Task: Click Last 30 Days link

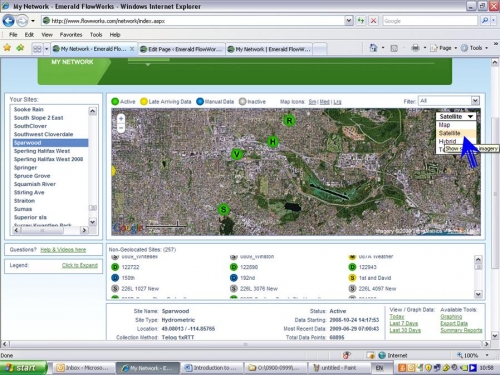Action: [405, 330]
